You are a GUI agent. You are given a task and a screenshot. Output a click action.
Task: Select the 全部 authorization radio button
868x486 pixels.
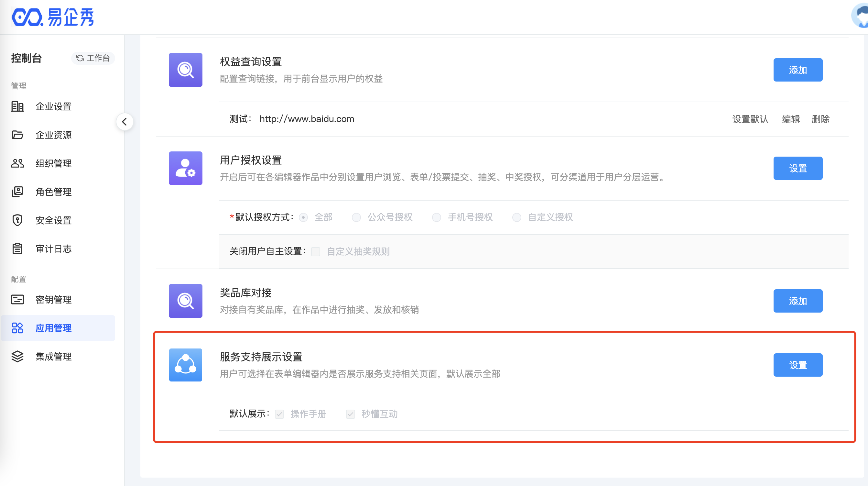pyautogui.click(x=304, y=217)
